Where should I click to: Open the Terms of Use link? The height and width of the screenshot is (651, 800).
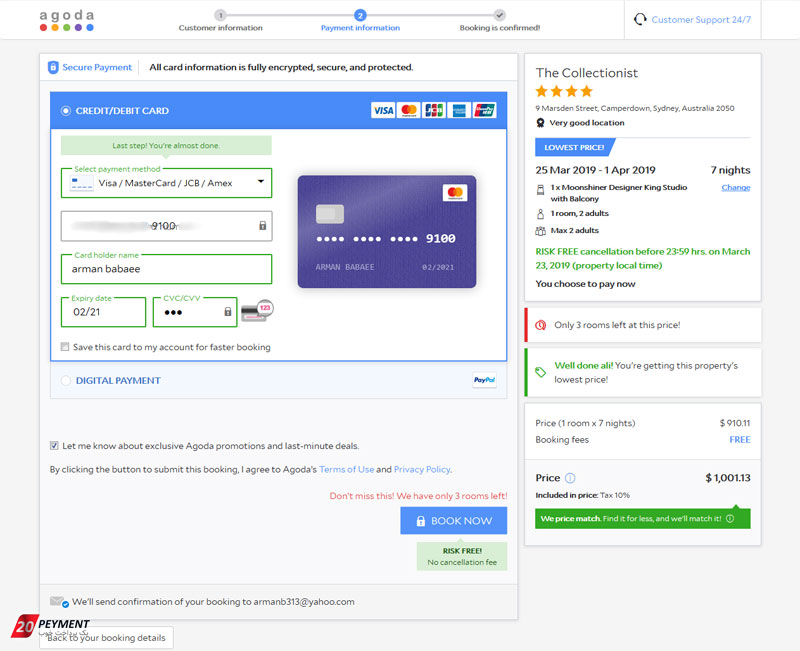[x=346, y=469]
